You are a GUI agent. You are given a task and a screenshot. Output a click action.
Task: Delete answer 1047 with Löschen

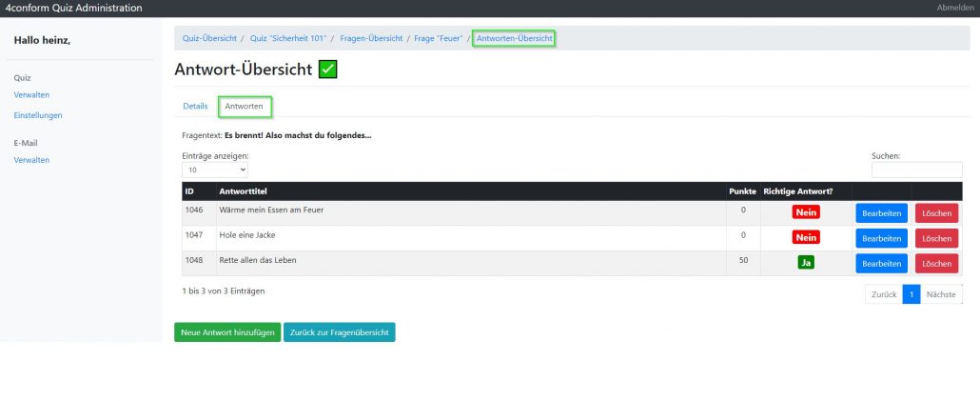pos(936,238)
